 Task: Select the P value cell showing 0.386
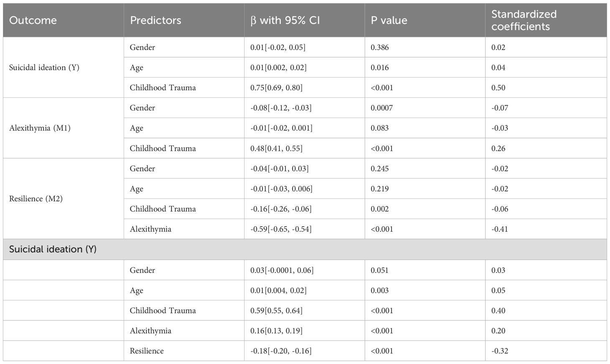380,47
